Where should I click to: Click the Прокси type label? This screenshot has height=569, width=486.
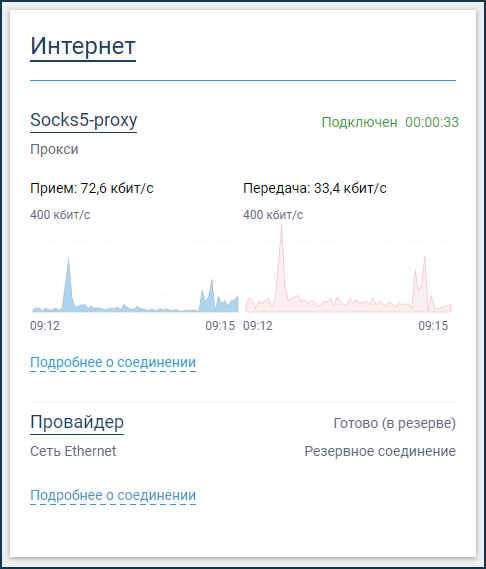tap(54, 150)
